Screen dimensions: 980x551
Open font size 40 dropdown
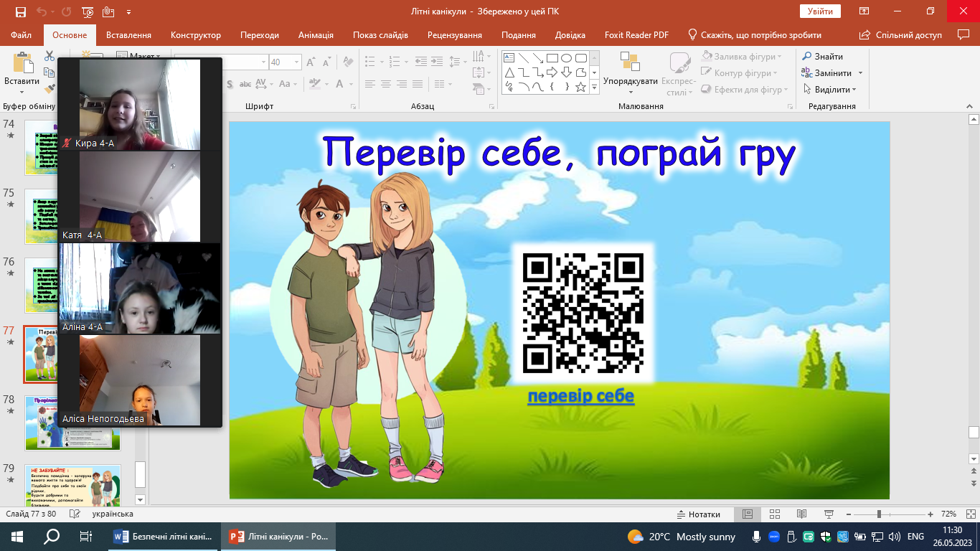[x=296, y=62]
